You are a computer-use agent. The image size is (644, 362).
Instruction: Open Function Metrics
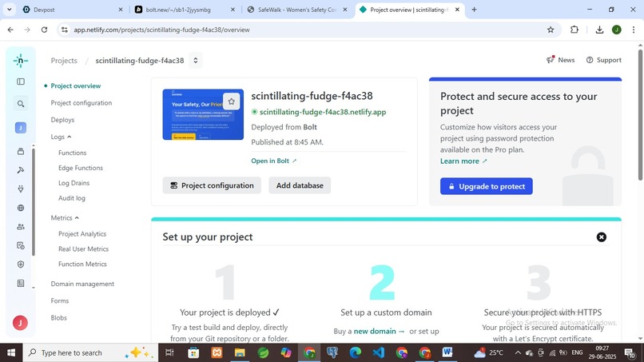tap(82, 265)
